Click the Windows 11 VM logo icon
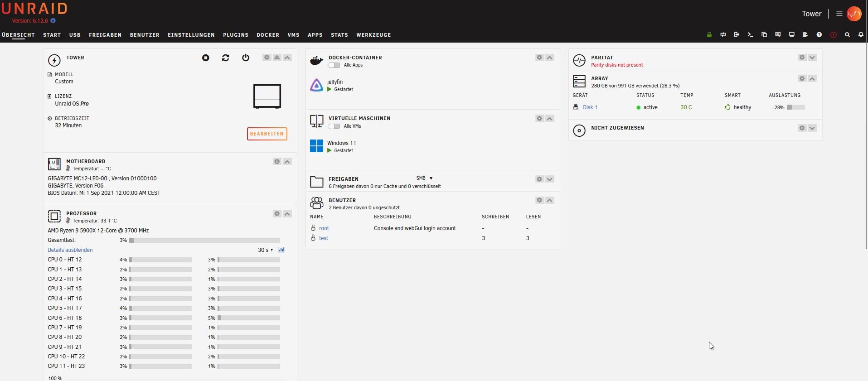868x381 pixels. [x=316, y=146]
